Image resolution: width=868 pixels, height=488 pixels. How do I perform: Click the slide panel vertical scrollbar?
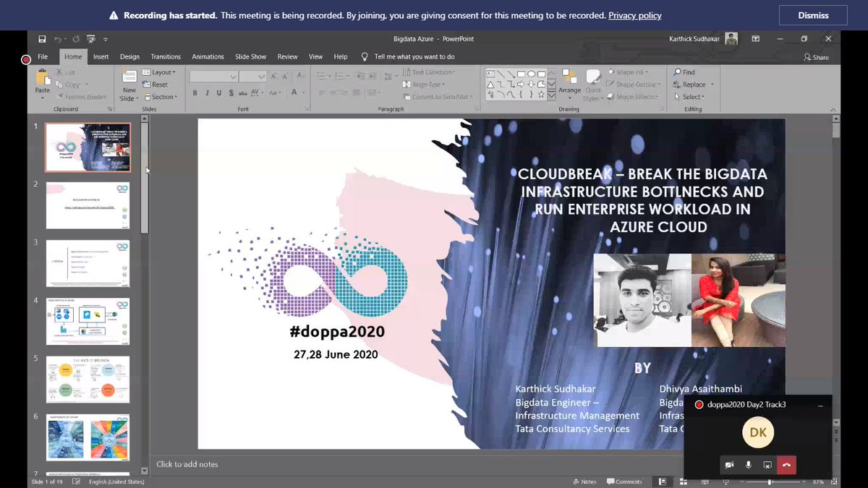point(145,178)
